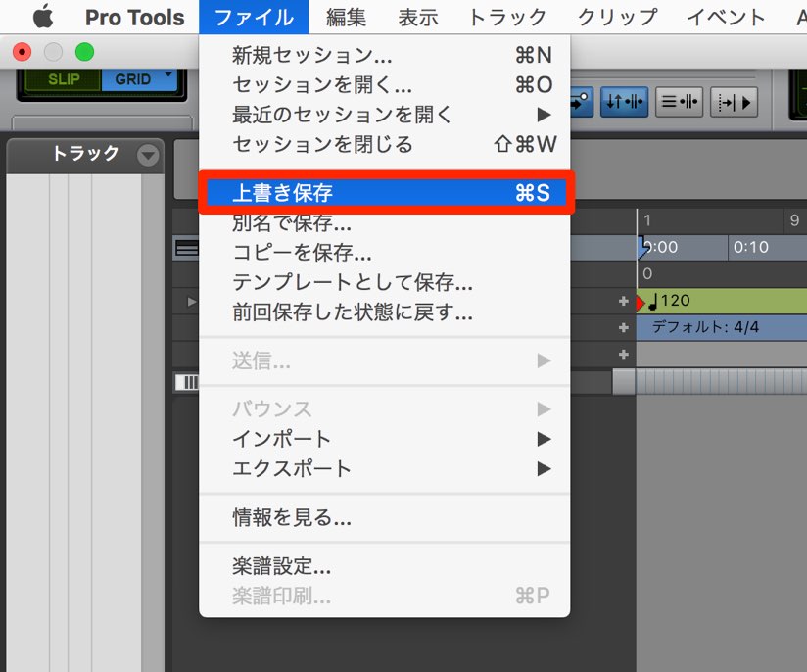
Task: Expand the tempo ruler disclosure triangle
Action: [x=191, y=302]
